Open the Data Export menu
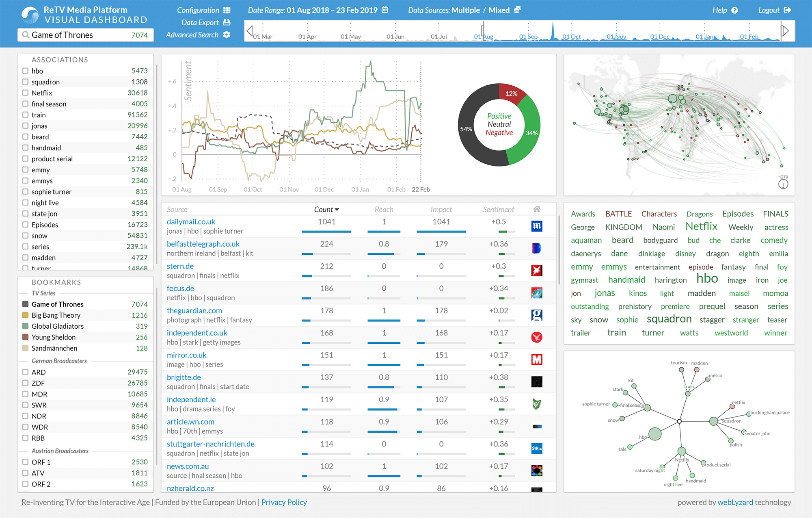Image resolution: width=812 pixels, height=518 pixels. [x=200, y=22]
